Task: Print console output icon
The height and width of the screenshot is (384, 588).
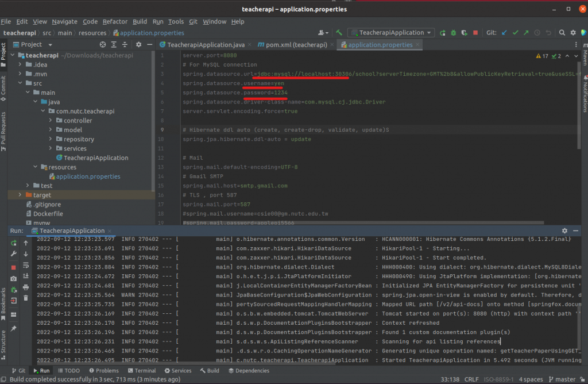Action: coord(26,287)
